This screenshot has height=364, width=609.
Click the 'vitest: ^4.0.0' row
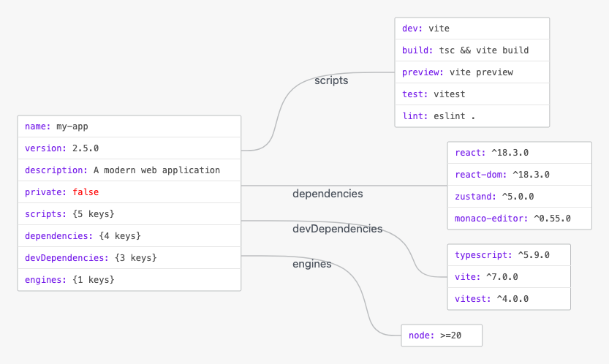tap(509, 299)
